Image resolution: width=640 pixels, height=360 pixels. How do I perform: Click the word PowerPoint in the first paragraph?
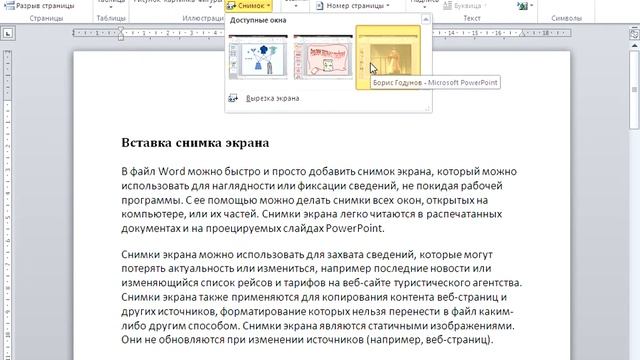pos(354,228)
